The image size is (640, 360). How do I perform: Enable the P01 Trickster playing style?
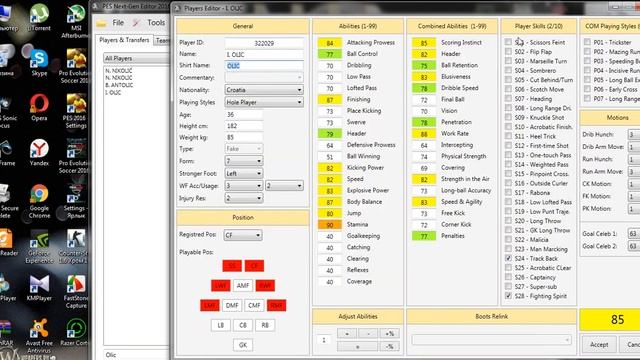(587, 42)
